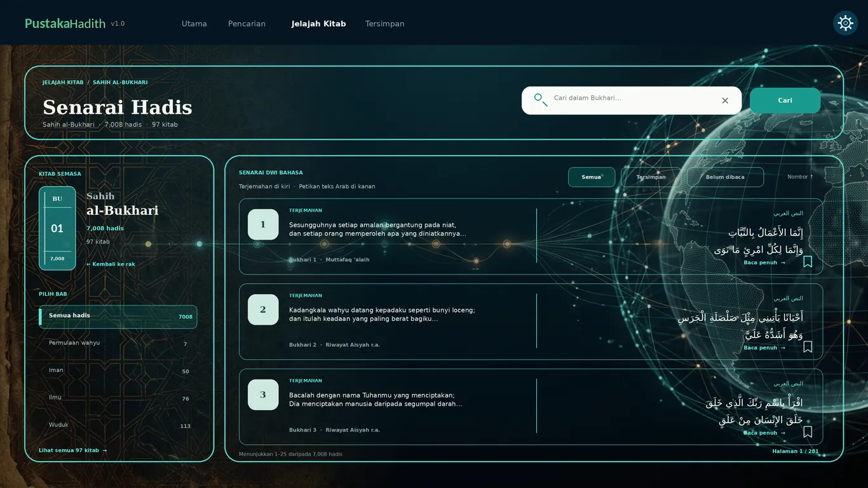
Task: Click translation text 'Sesungguhnya setiap amalan bergantung pada niat'
Action: 372,225
